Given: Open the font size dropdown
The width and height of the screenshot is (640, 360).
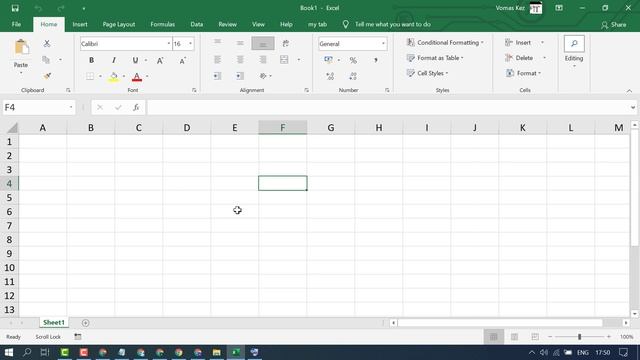Looking at the screenshot, I should pos(190,44).
